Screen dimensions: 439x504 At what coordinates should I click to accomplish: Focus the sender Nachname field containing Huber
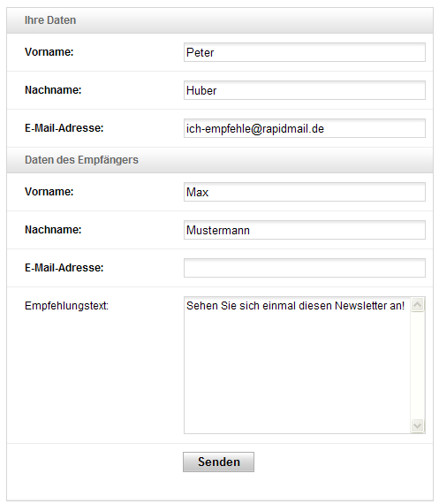tap(305, 90)
